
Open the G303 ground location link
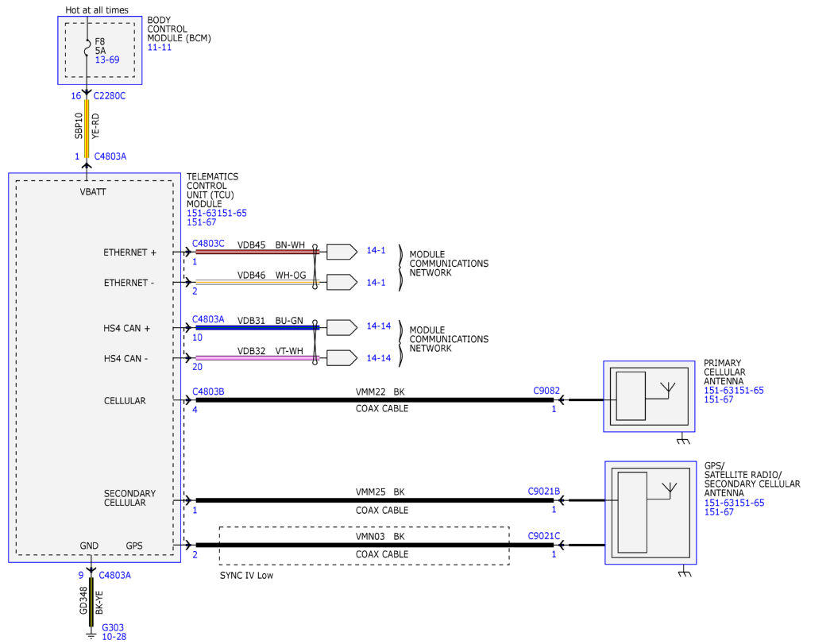(x=113, y=627)
